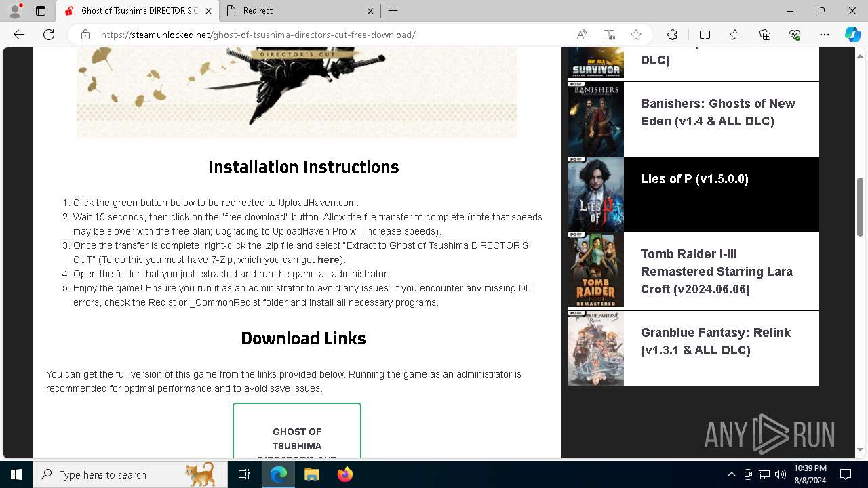Open Settings and more menu
This screenshot has height=488, width=868.
(x=825, y=35)
